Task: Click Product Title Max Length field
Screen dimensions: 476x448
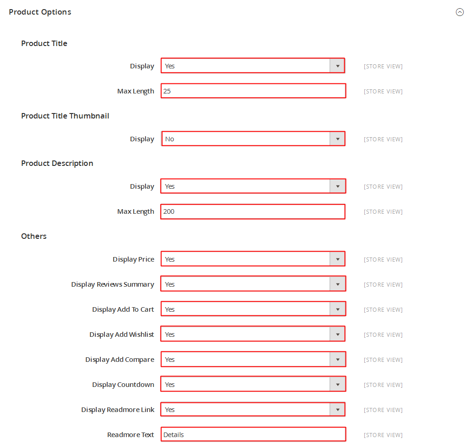Action: (x=253, y=91)
